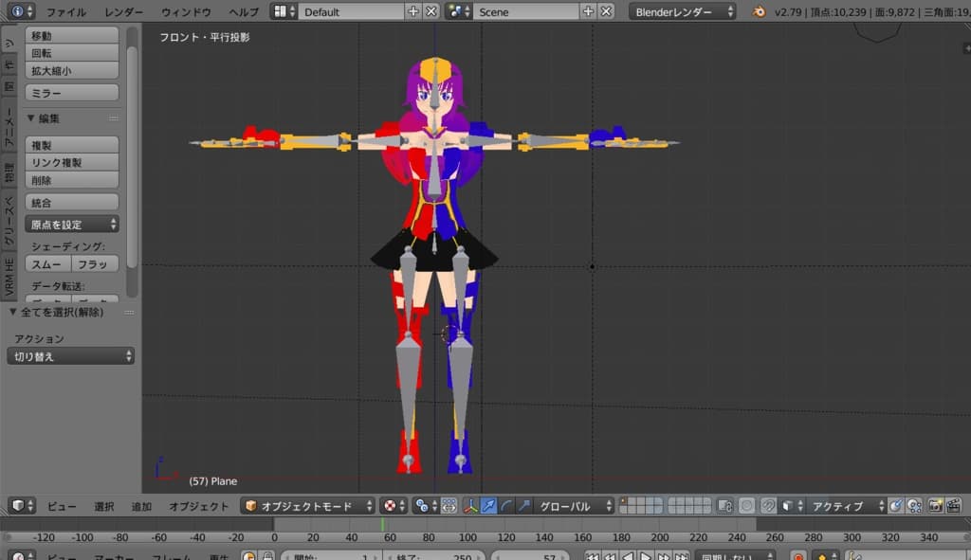Click the OpenGL render camera icon

[935, 506]
